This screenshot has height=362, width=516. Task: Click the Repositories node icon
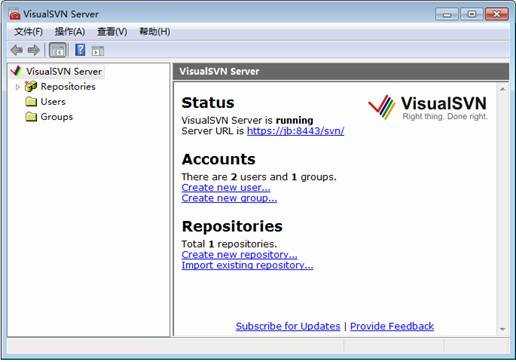(x=31, y=86)
